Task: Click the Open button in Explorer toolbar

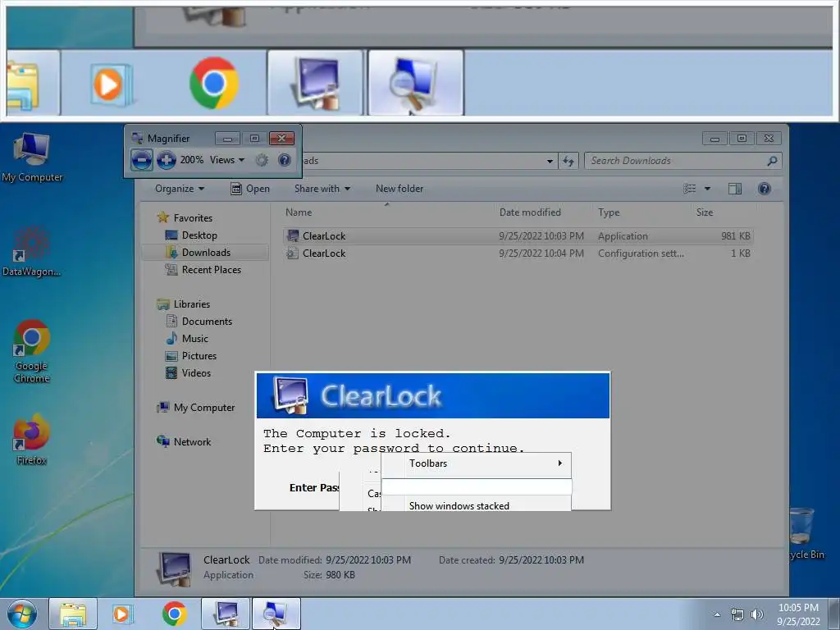Action: (249, 189)
